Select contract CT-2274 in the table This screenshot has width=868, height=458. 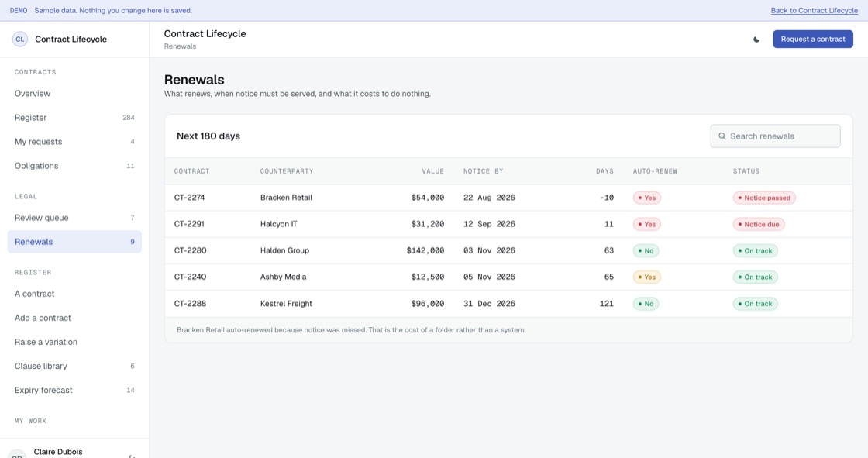point(189,198)
